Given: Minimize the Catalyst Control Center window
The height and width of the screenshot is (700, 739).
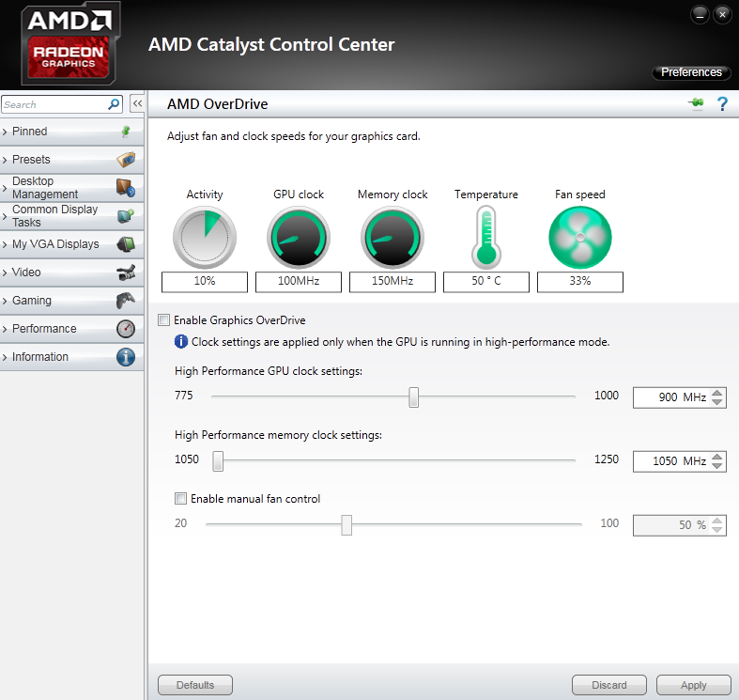Looking at the screenshot, I should tap(700, 15).
